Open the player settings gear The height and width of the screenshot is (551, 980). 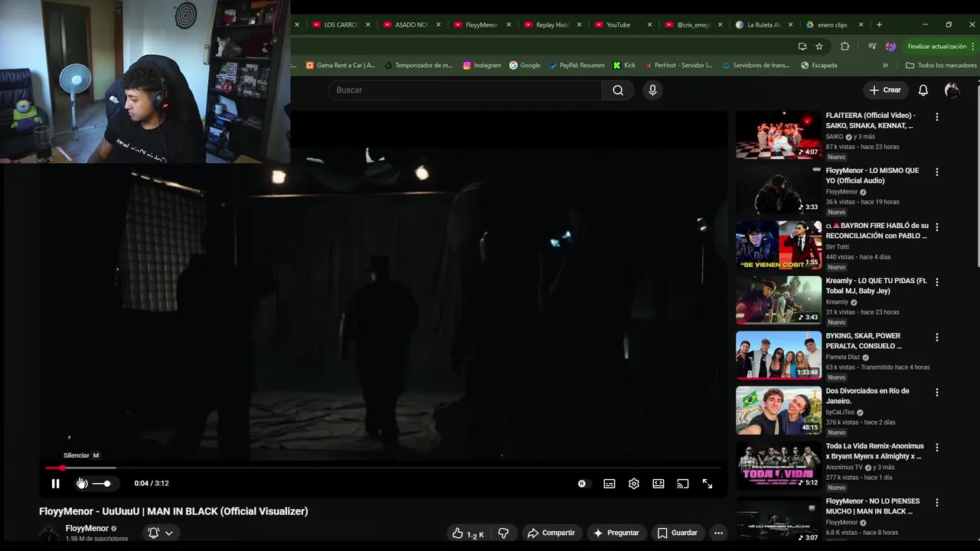634,484
